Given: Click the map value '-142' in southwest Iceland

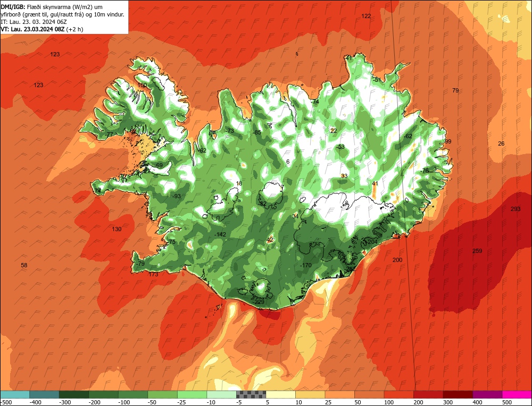Looking at the screenshot, I should click(220, 234).
